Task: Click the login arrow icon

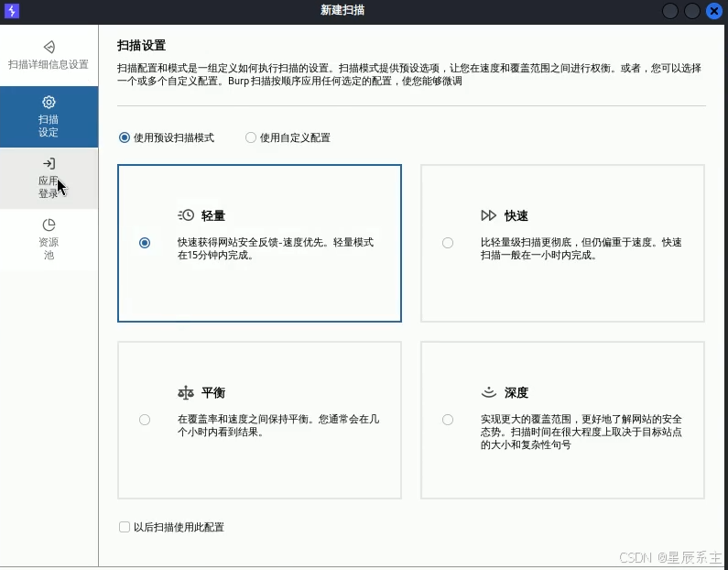Action: (x=49, y=163)
